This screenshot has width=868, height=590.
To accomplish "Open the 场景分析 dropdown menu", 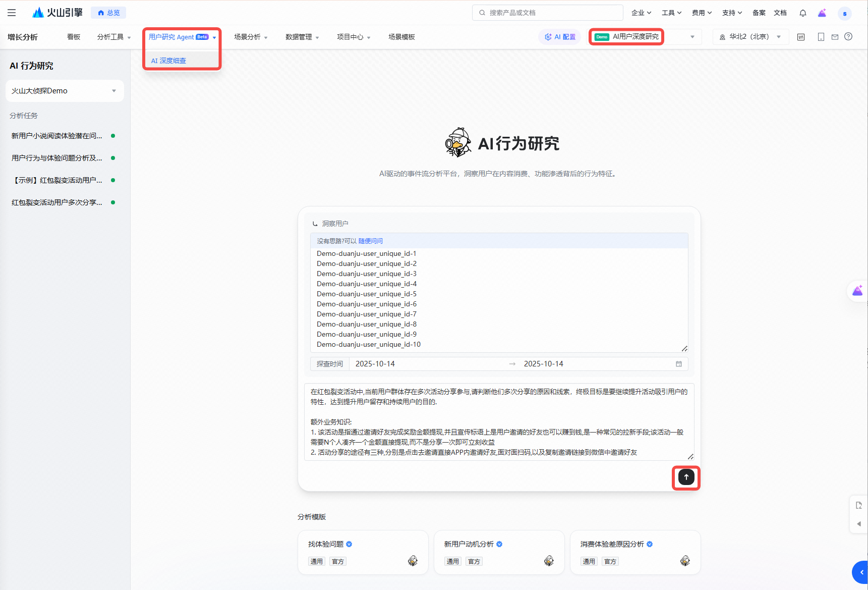I will (x=251, y=37).
